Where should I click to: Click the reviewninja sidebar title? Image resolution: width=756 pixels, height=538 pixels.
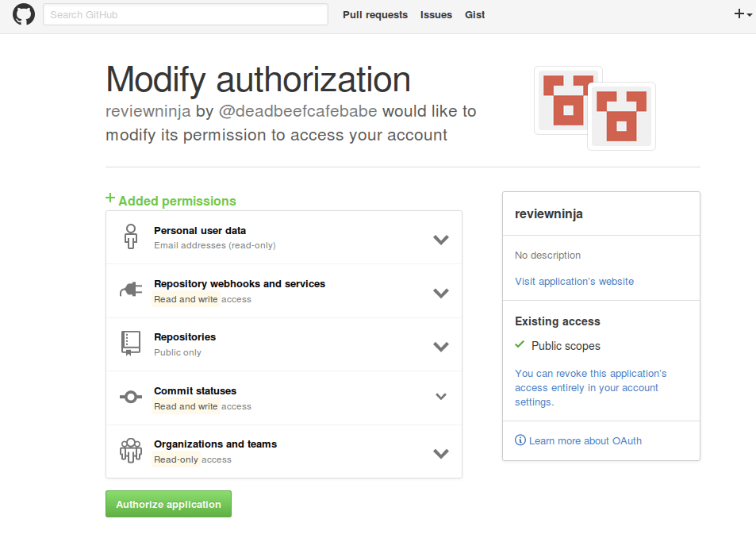549,213
